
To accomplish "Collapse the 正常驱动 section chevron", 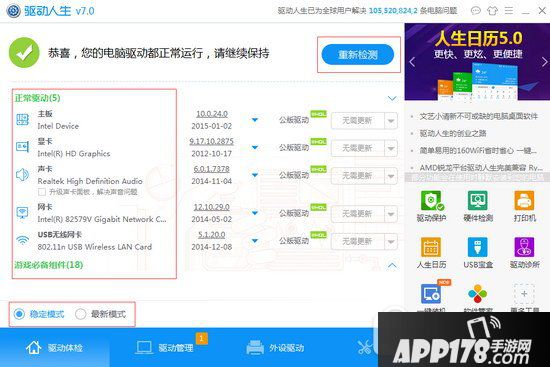I will coord(392,98).
